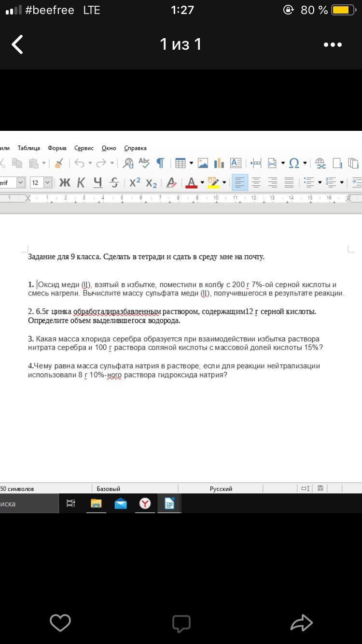Toggle underline with the Ч button
The height and width of the screenshot is (644, 362).
click(98, 182)
